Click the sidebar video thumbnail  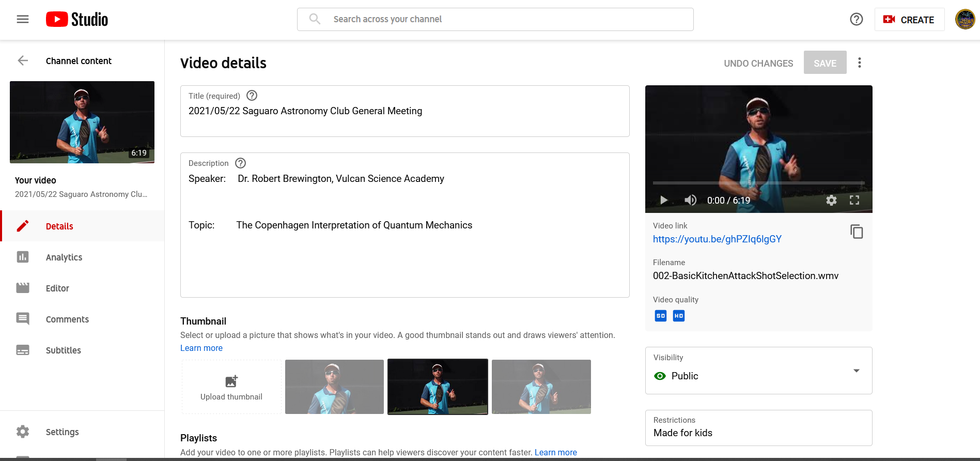(82, 122)
